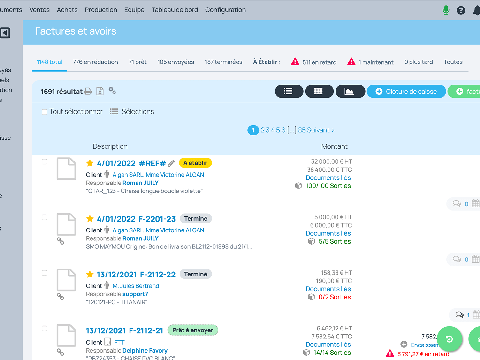Select the 'terminées' tab

(223, 62)
